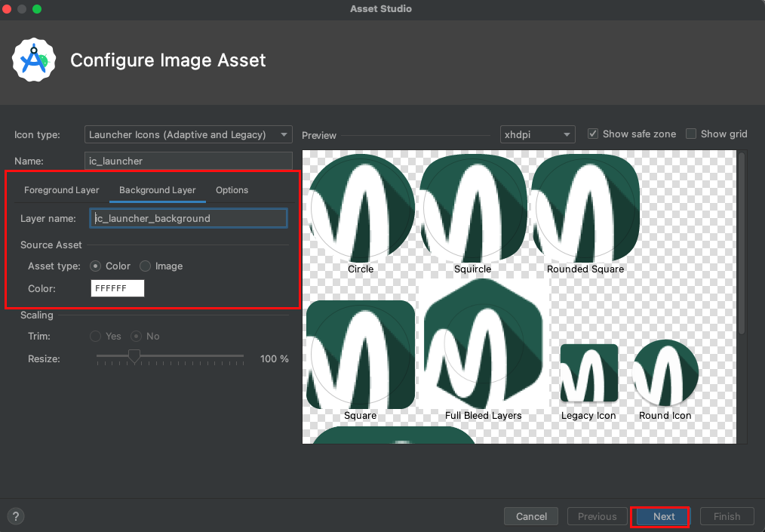The width and height of the screenshot is (765, 532).
Task: Click the Previous button
Action: click(x=598, y=516)
